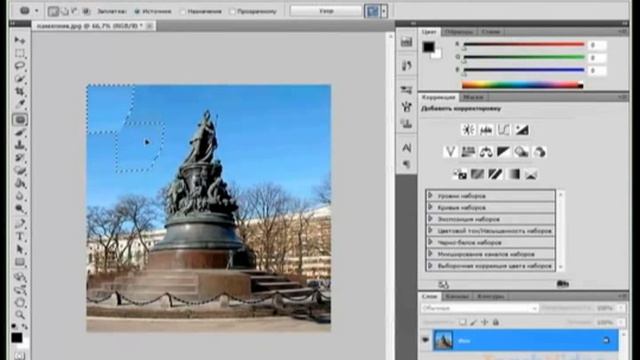The image size is (640, 360).
Task: Add a Levels adjustment
Action: [486, 130]
